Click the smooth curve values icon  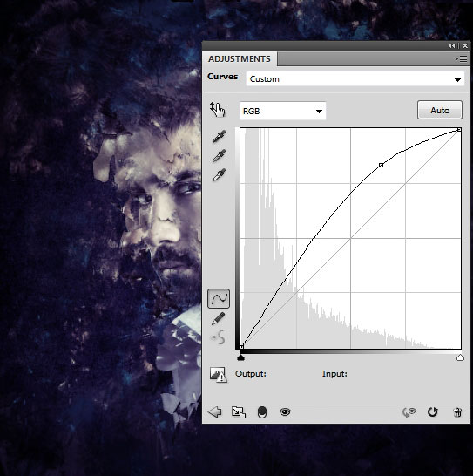[218, 337]
